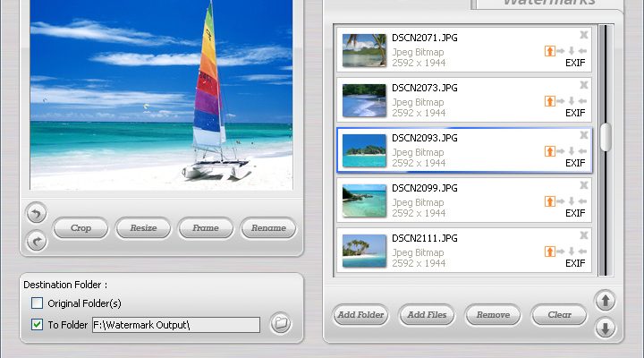Viewport: 644px width, 358px height.
Task: Move selected file up in list
Action: click(x=605, y=301)
